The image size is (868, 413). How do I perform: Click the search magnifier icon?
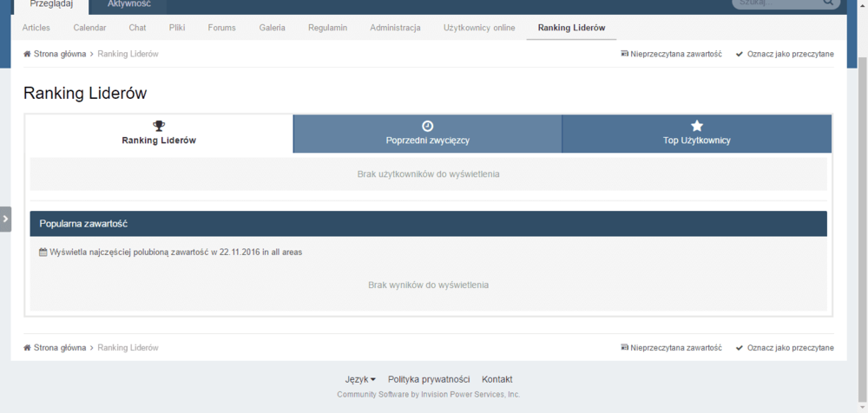(x=828, y=3)
